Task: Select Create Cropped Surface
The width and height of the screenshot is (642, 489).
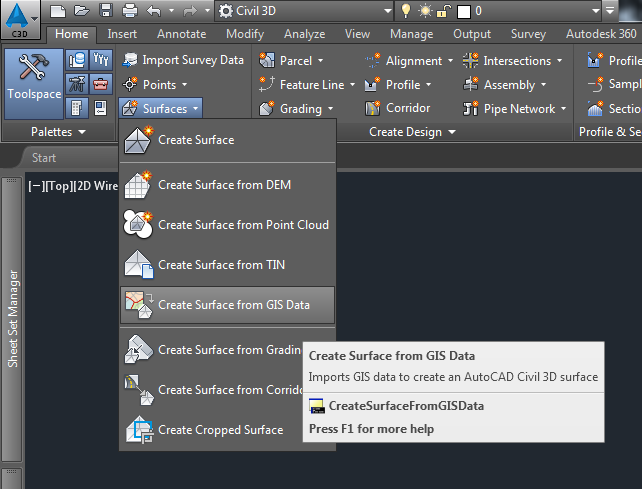Action: [x=211, y=430]
